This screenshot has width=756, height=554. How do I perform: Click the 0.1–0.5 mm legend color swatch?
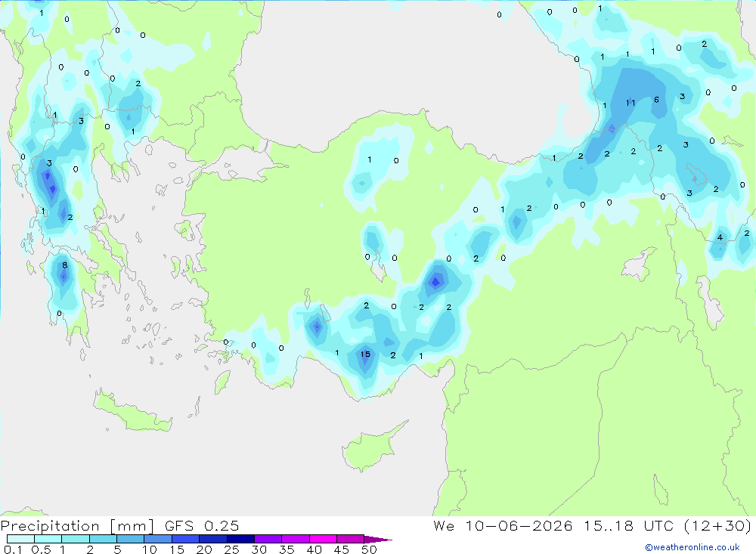pyautogui.click(x=20, y=539)
